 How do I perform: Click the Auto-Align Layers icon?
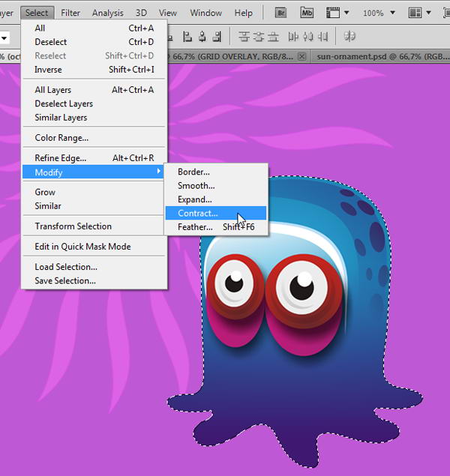coord(349,37)
